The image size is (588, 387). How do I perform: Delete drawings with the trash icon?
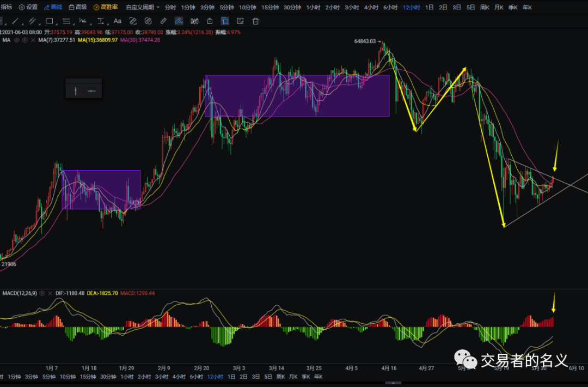pos(255,21)
